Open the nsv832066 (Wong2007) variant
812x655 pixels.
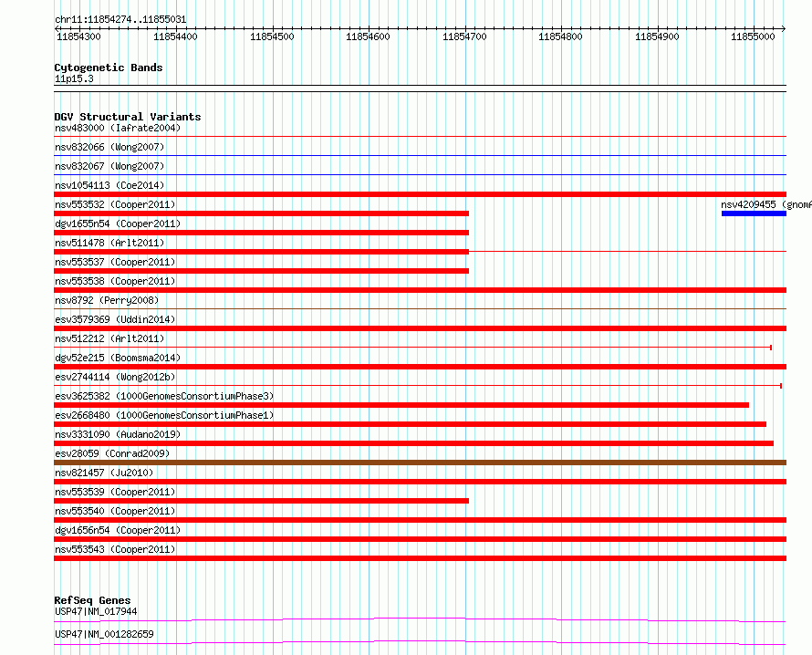[x=109, y=147]
